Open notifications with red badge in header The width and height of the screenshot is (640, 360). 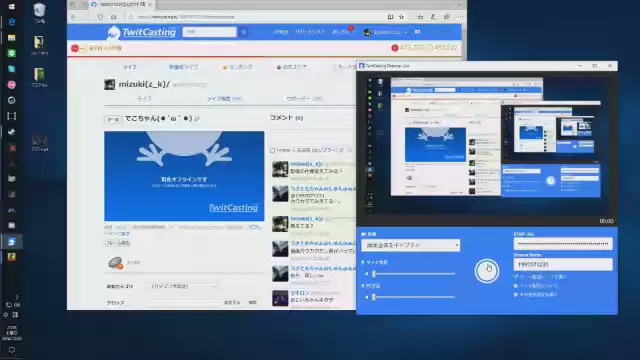[342, 32]
